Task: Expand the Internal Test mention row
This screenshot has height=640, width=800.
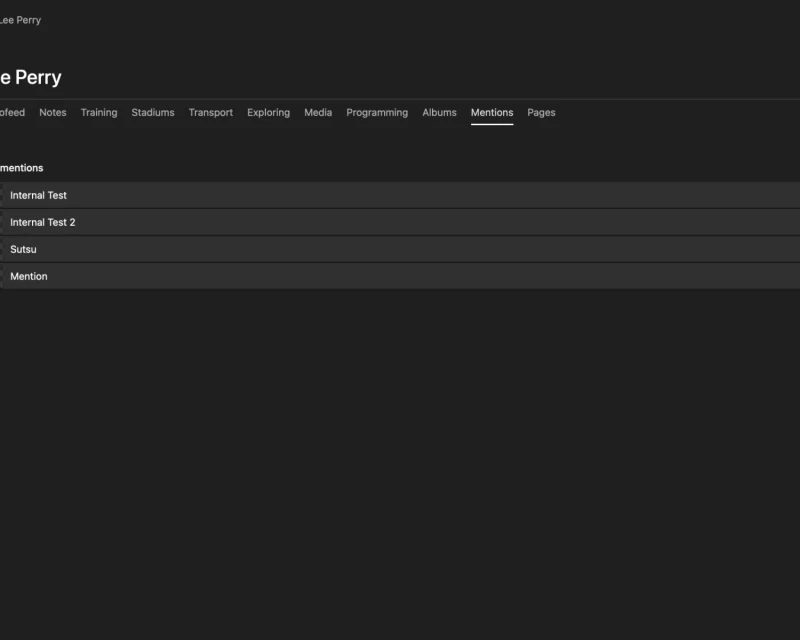Action: click(x=38, y=195)
